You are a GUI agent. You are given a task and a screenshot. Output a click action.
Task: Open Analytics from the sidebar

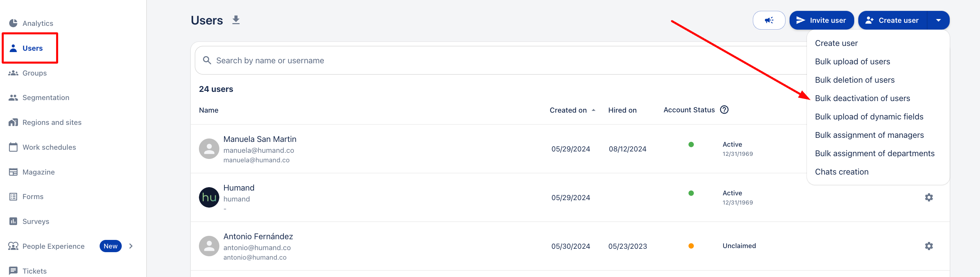[x=37, y=23]
